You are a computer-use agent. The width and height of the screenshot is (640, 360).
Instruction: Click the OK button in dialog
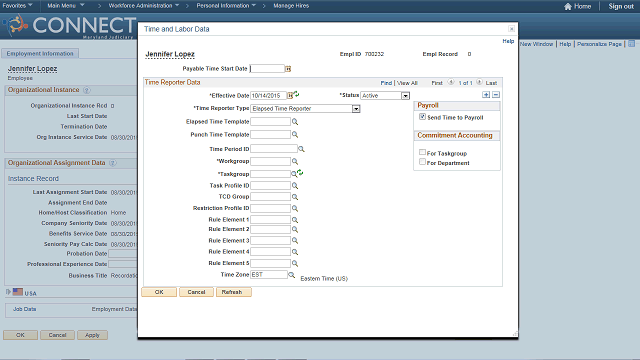tap(159, 292)
